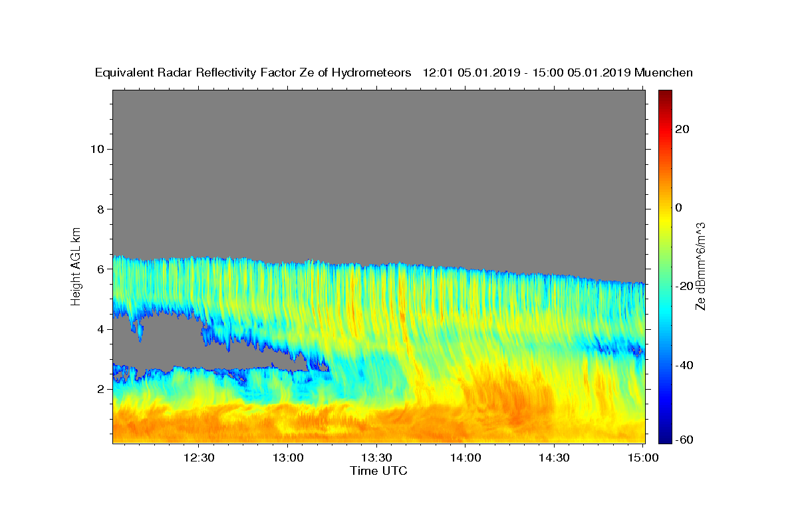Click the height tick label '2'
This screenshot has width=798, height=532.
[x=101, y=389]
